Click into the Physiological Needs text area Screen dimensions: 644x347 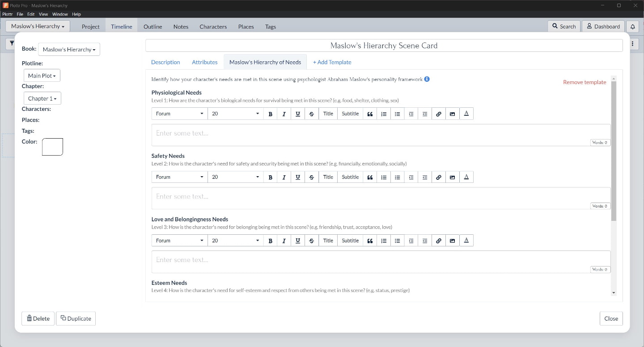(x=381, y=135)
